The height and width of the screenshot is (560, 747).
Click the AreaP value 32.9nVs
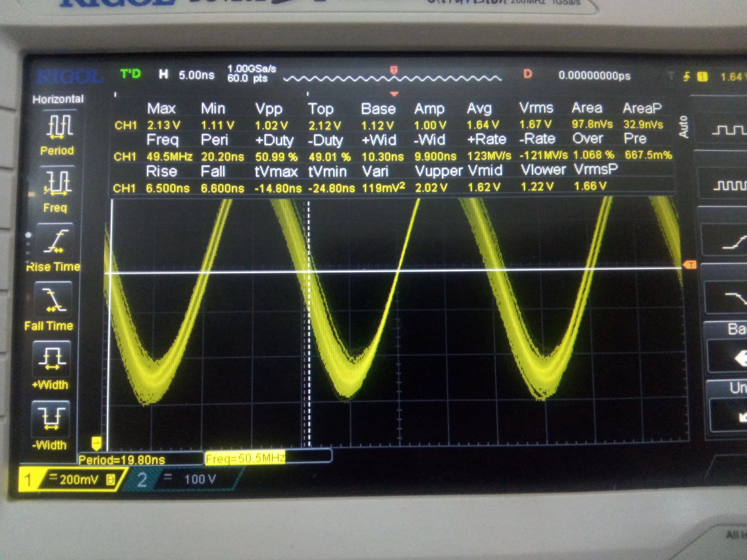643,125
